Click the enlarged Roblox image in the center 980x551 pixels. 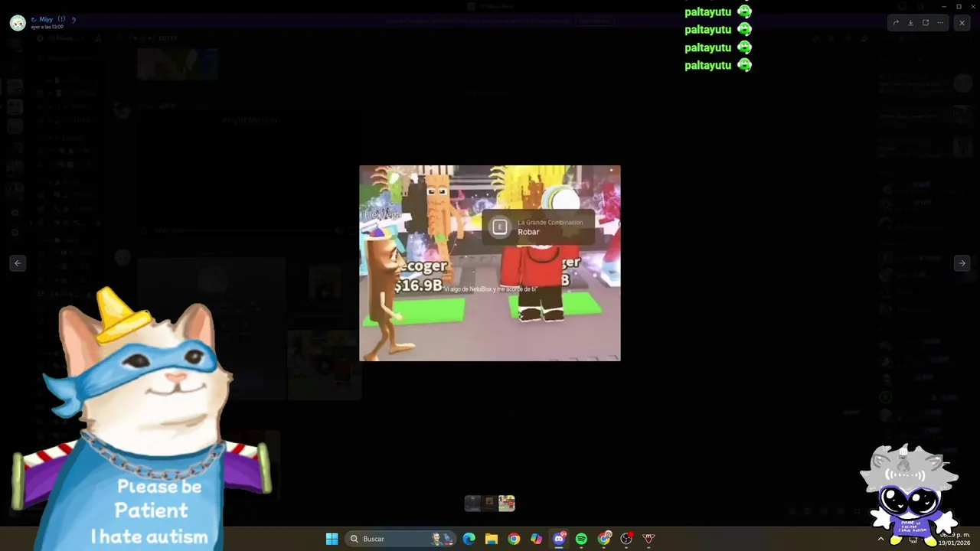490,263
